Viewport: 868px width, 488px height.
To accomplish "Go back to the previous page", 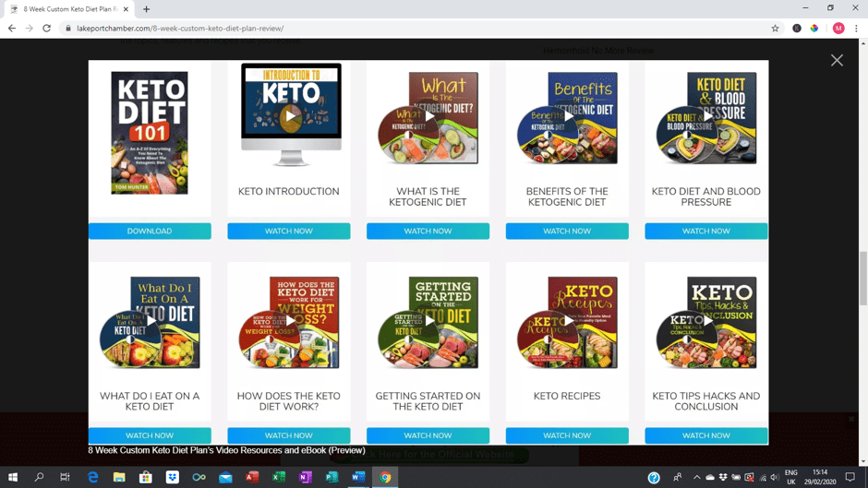I will pos(12,29).
